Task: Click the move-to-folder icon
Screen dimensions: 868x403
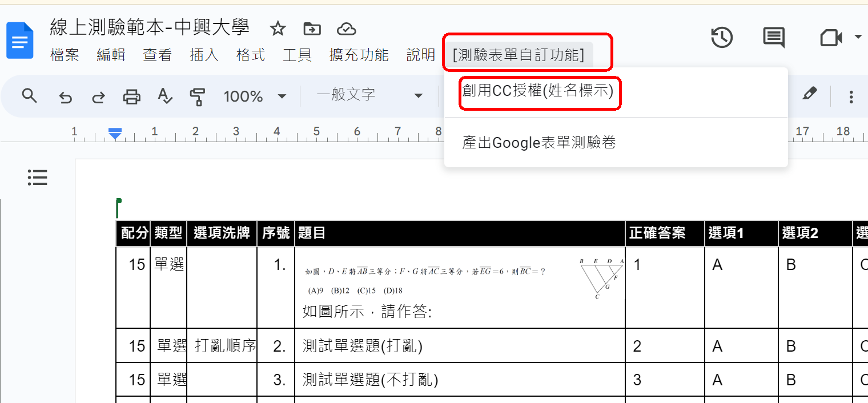Action: (x=312, y=29)
